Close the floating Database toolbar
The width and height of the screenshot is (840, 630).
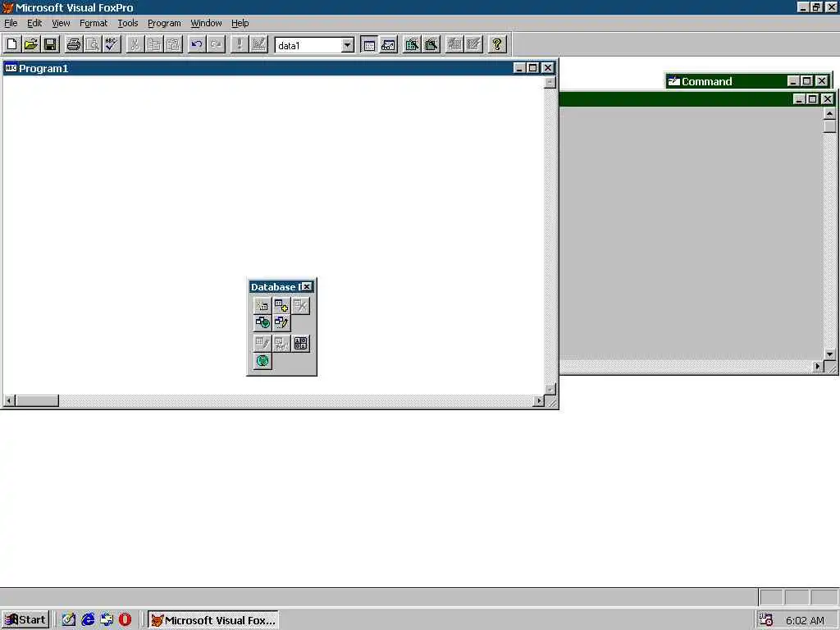pyautogui.click(x=307, y=286)
